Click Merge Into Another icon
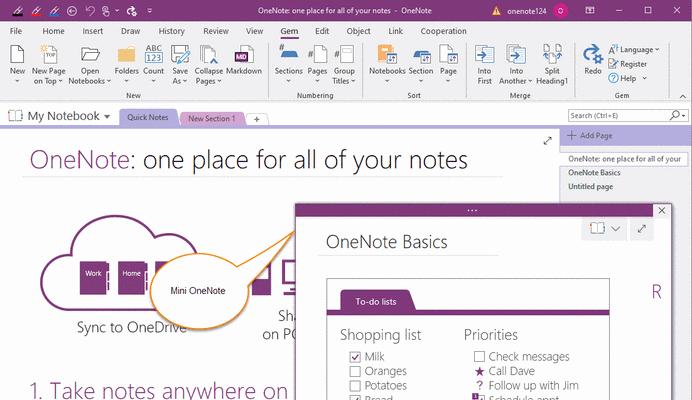This screenshot has height=400, width=692. (x=515, y=54)
